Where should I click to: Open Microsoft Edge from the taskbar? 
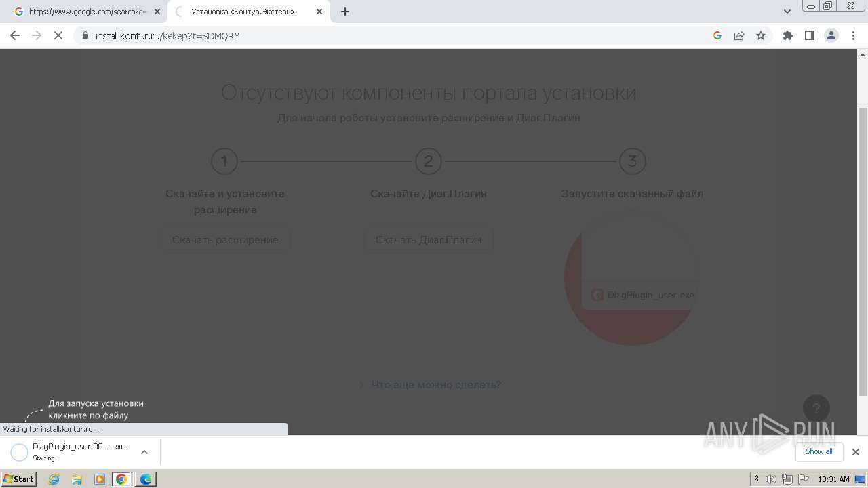(145, 479)
